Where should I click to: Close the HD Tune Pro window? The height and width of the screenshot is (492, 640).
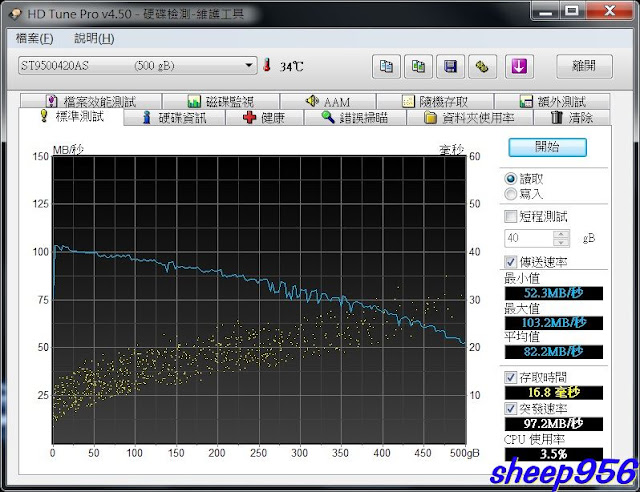[x=609, y=10]
